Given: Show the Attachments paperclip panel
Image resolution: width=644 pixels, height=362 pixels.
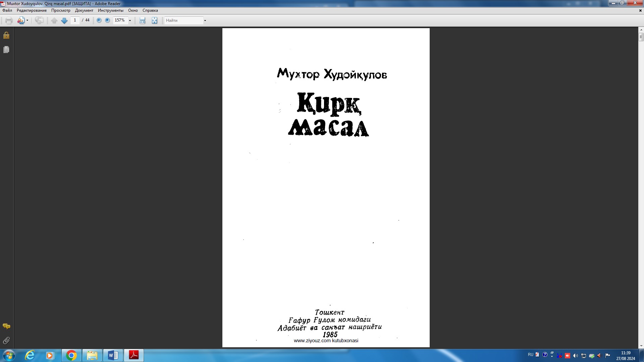Looking at the screenshot, I should (6, 341).
